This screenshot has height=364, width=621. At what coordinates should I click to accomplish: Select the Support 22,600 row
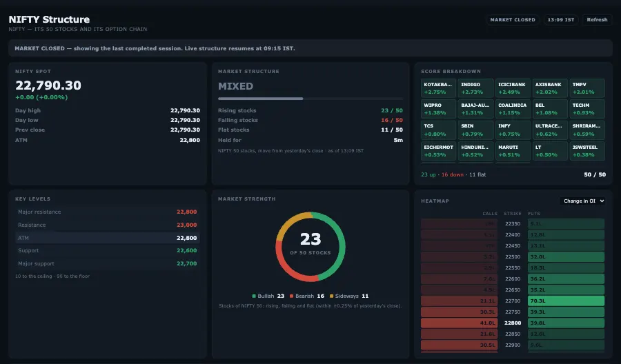click(x=108, y=250)
